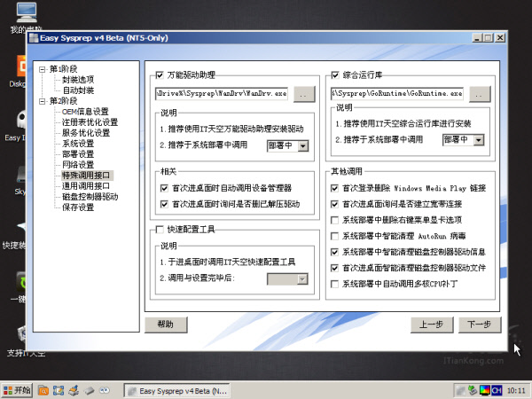Toggle 万能驱动助理 checkbox
The image size is (532, 399).
(x=160, y=75)
